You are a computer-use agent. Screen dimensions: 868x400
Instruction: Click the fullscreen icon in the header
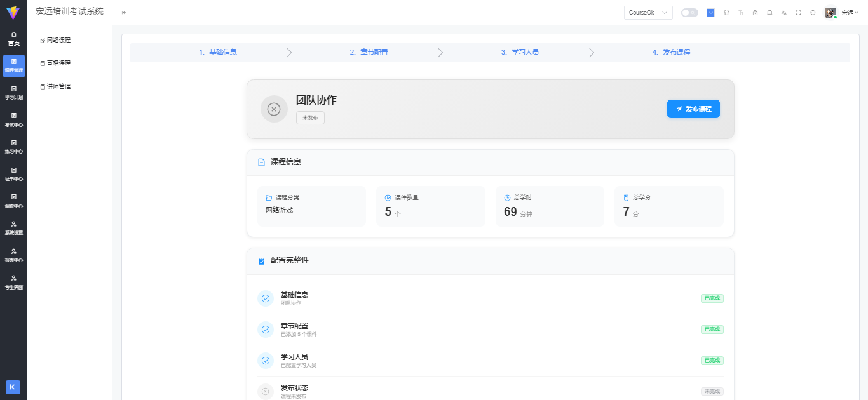[798, 12]
